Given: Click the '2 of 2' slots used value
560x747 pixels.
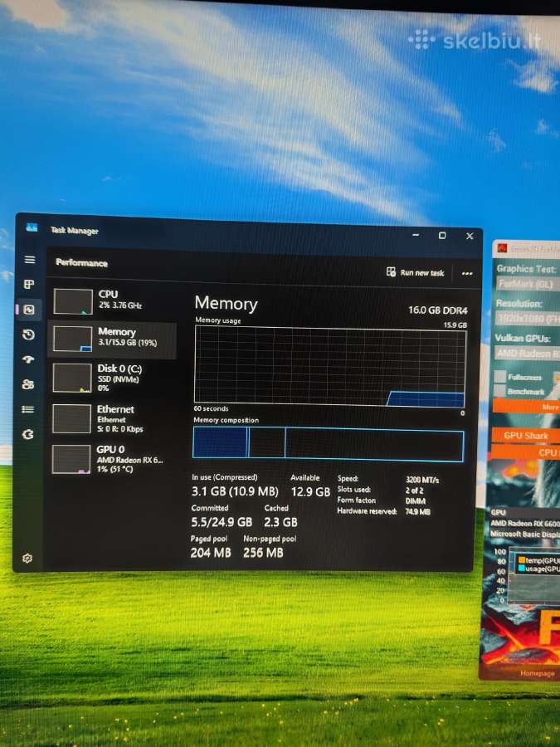Looking at the screenshot, I should click(x=414, y=491).
